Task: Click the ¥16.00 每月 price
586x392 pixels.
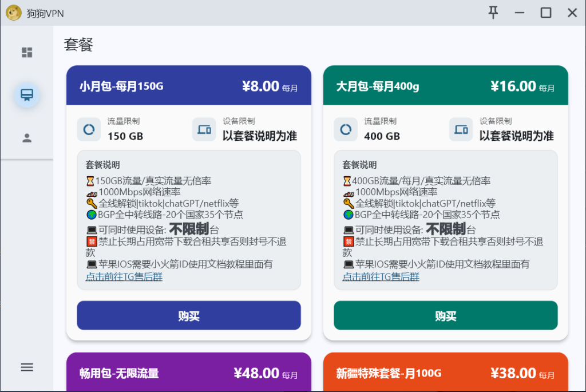Action: [x=522, y=86]
